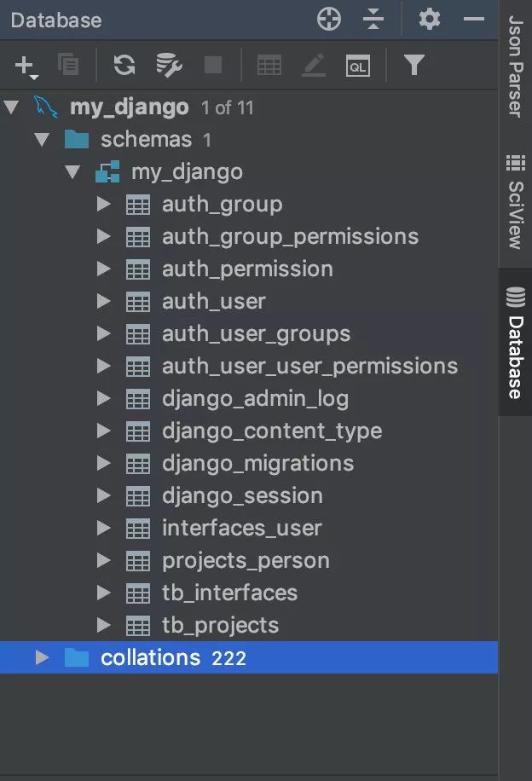Open Data Source Properties wrench icon
Image resolution: width=532 pixels, height=781 pixels.
pyautogui.click(x=169, y=65)
